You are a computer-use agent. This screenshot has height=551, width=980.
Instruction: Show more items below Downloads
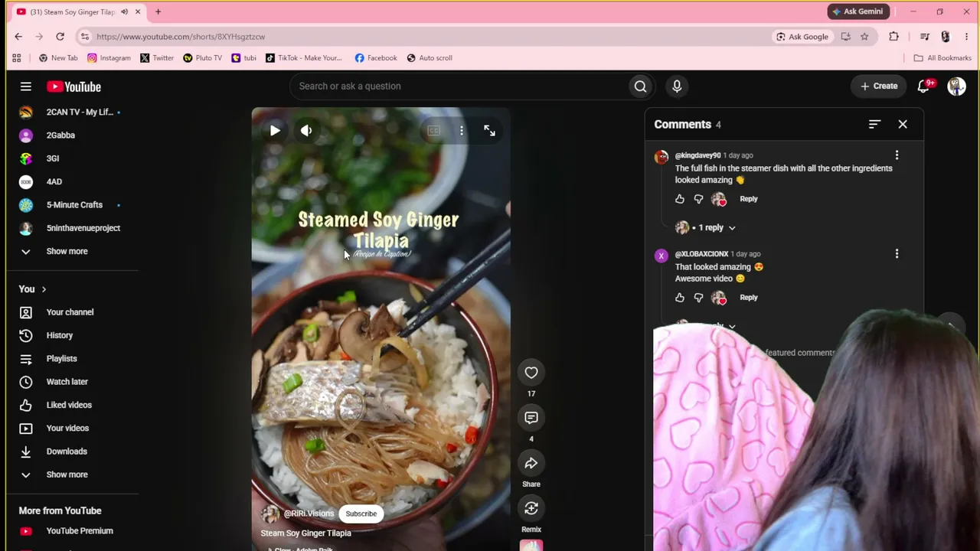[x=67, y=474]
